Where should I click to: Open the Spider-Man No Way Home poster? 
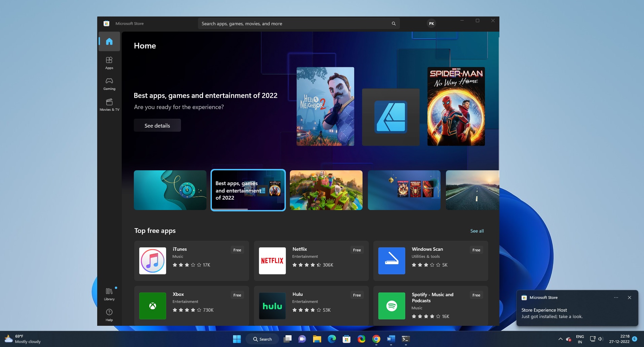point(456,106)
